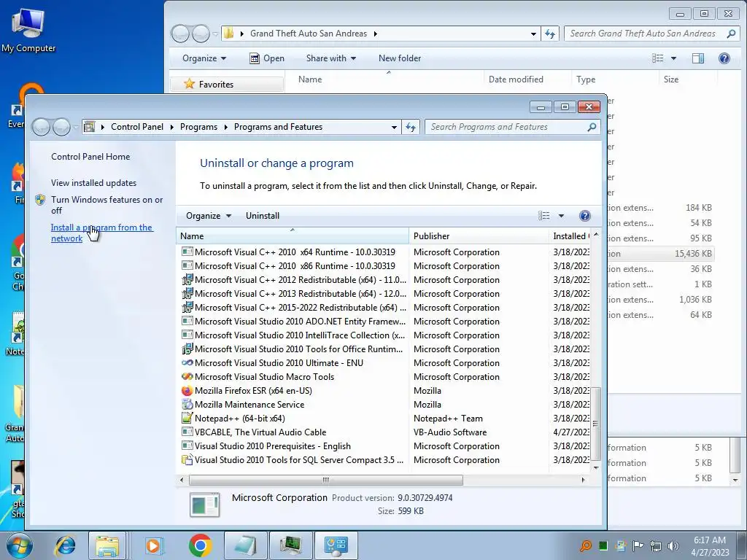Open Control Panel taskbar icon
The width and height of the screenshot is (747, 560).
tap(336, 545)
